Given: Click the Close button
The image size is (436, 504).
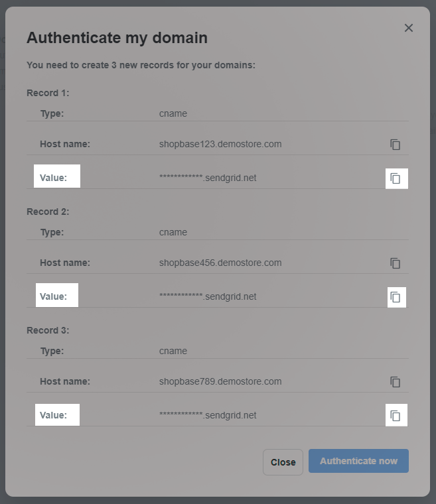Looking at the screenshot, I should [283, 462].
